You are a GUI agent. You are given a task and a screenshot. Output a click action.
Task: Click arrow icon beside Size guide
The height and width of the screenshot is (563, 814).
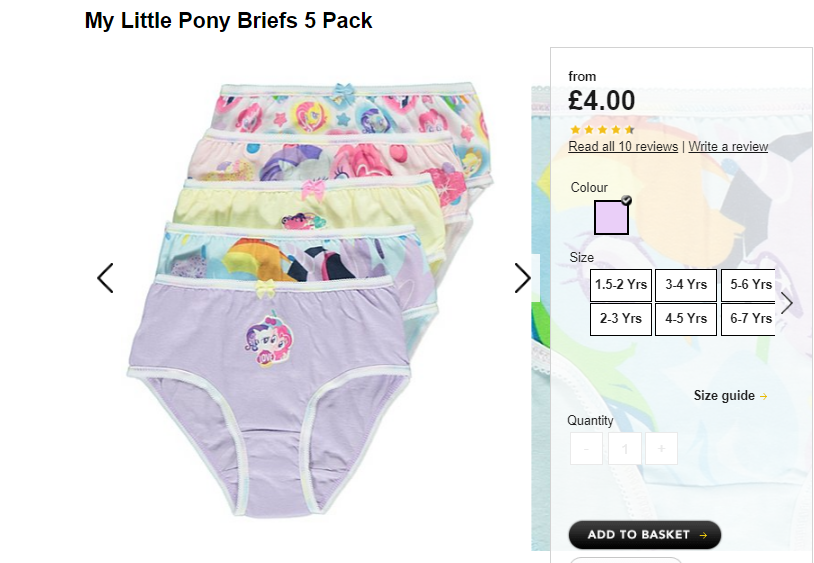(x=763, y=396)
